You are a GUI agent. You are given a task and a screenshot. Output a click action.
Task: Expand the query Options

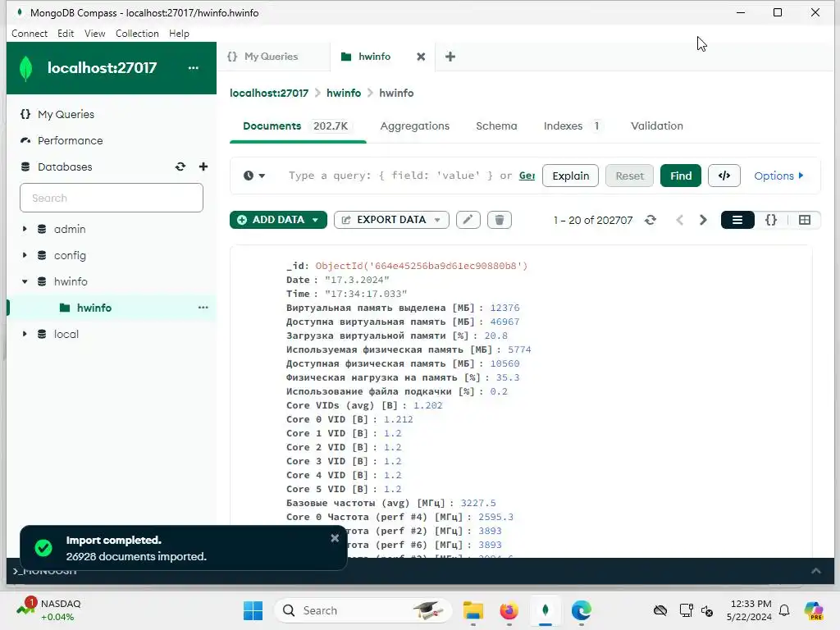pos(778,176)
